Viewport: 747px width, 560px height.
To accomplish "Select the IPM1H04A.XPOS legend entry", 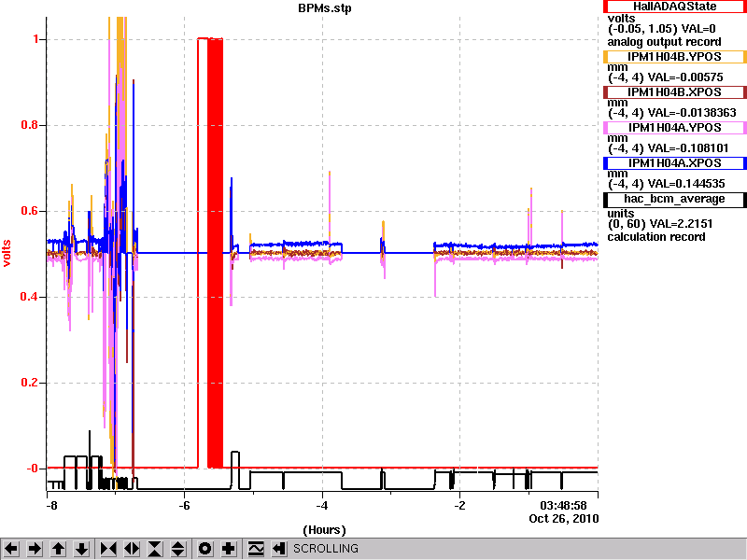I will (674, 163).
